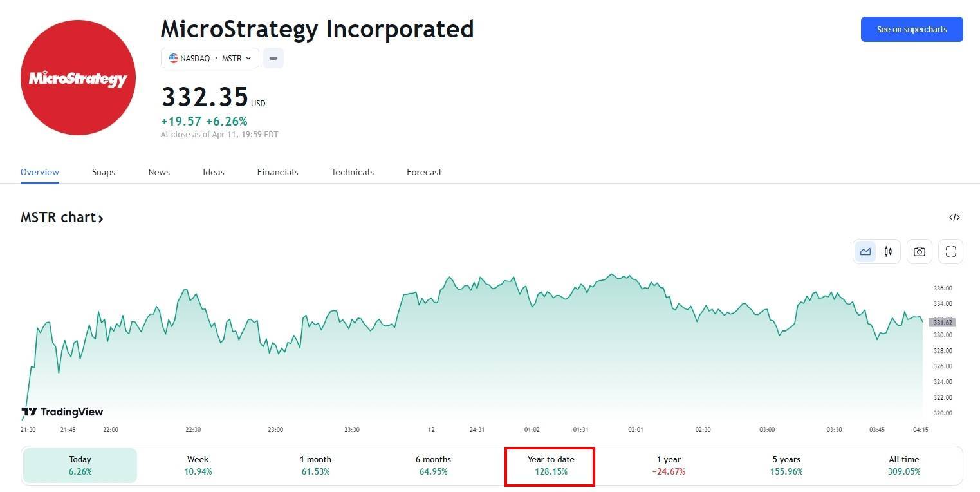The image size is (980, 492).
Task: Select the Week performance range
Action: tap(198, 465)
